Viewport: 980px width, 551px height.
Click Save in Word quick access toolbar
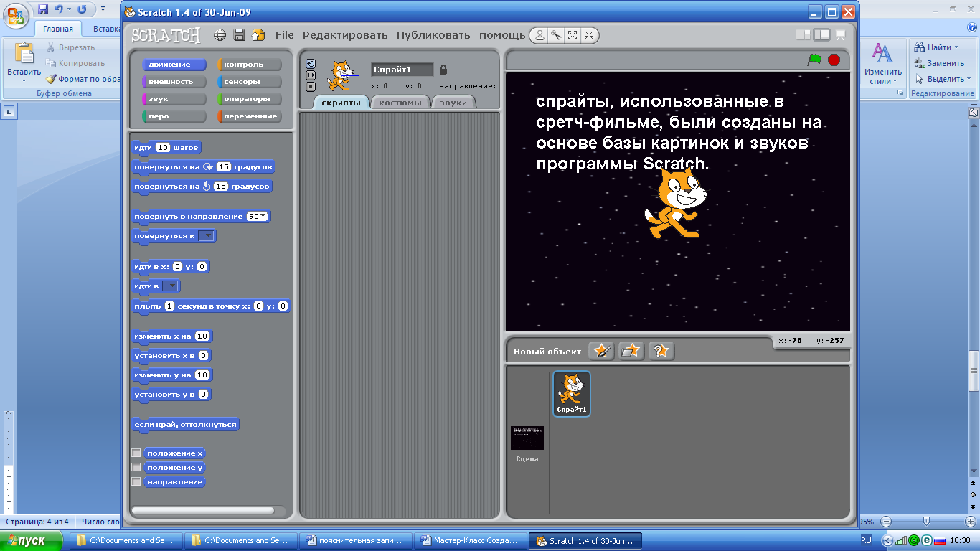pos(43,9)
